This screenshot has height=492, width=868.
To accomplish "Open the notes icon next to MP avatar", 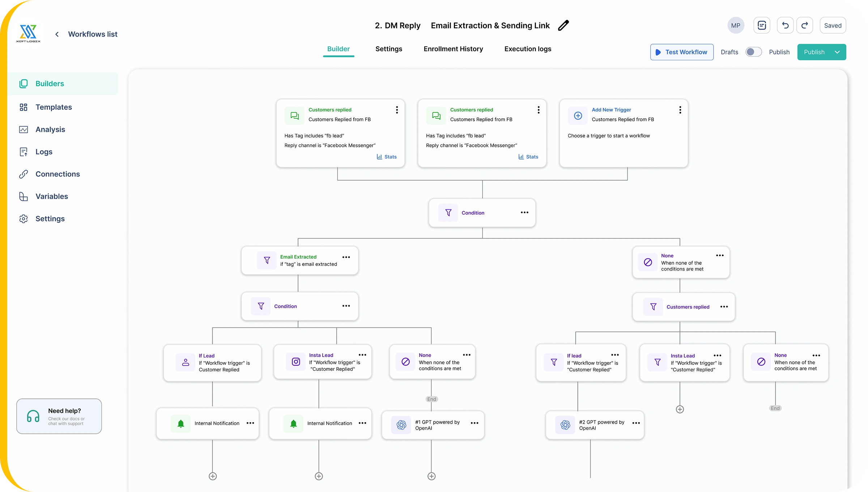I will pyautogui.click(x=762, y=25).
